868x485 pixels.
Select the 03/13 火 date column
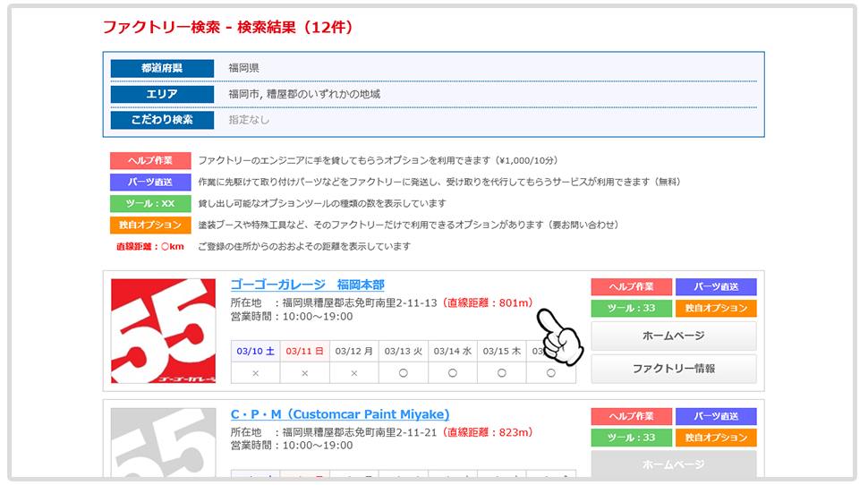403,351
